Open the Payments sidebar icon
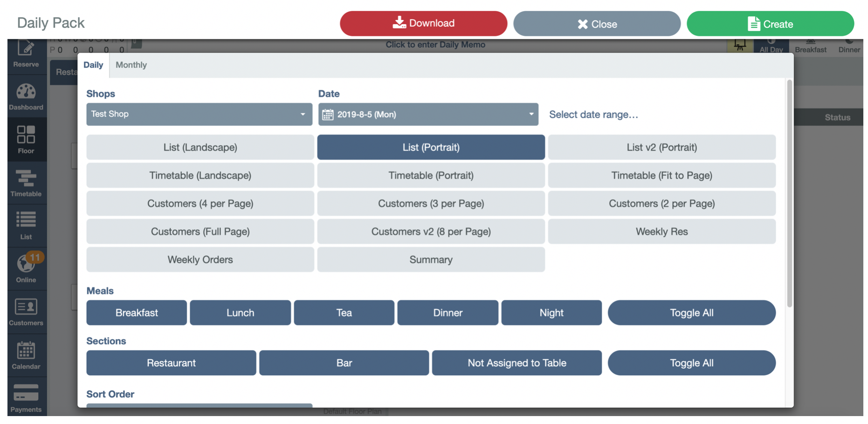868x424 pixels. 26,397
